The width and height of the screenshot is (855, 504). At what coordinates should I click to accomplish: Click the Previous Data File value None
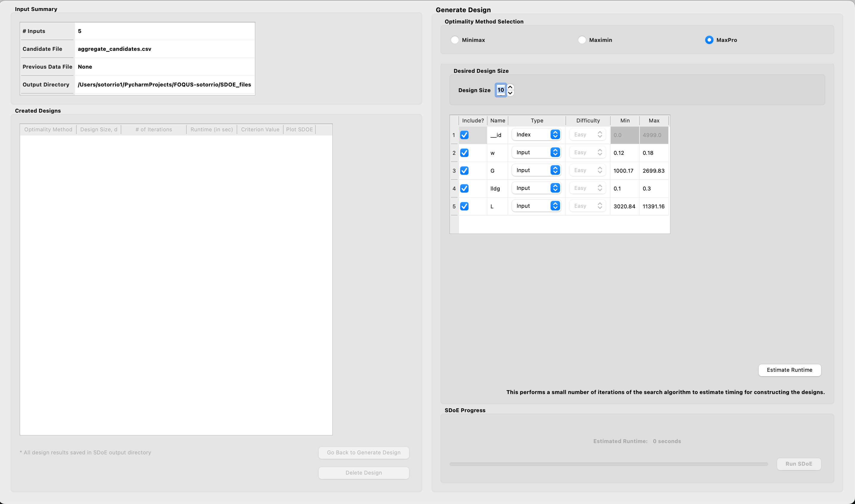(x=165, y=67)
